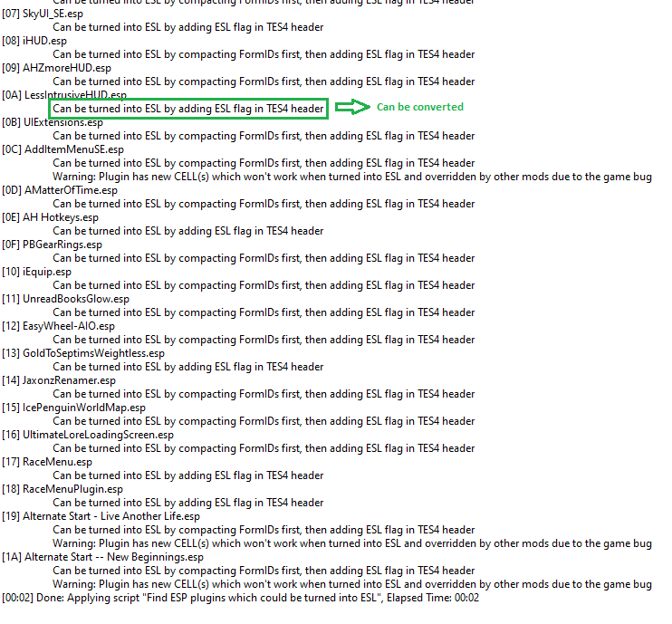Viewport: 672px width, 624px height.
Task: Click the compacting FormIDs message under New Beginnings.esp
Action: [x=264, y=571]
